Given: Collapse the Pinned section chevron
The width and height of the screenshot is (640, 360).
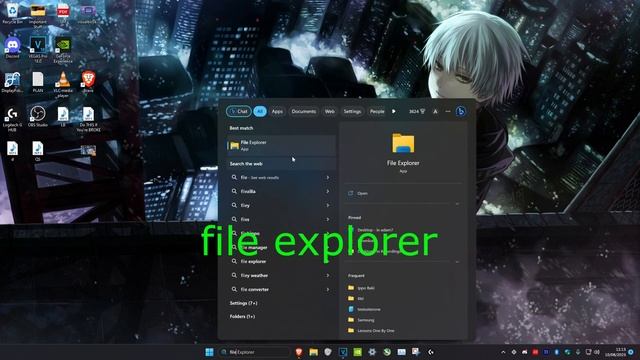Looking at the screenshot, I should click(457, 262).
